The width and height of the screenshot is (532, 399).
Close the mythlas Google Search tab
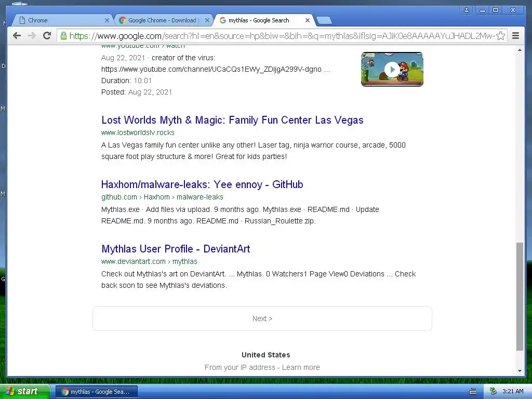tap(308, 20)
